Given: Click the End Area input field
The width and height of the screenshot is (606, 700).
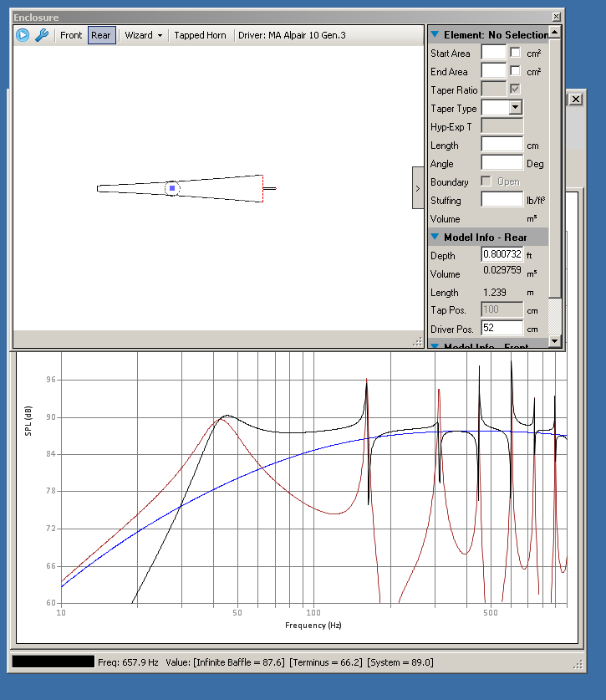Looking at the screenshot, I should tap(493, 71).
